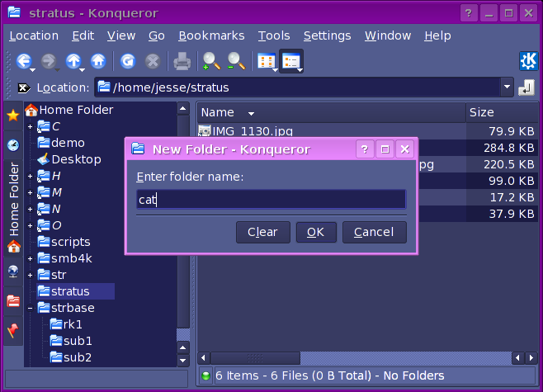543x392 pixels.
Task: Expand the N folder in tree
Action: pos(31,209)
